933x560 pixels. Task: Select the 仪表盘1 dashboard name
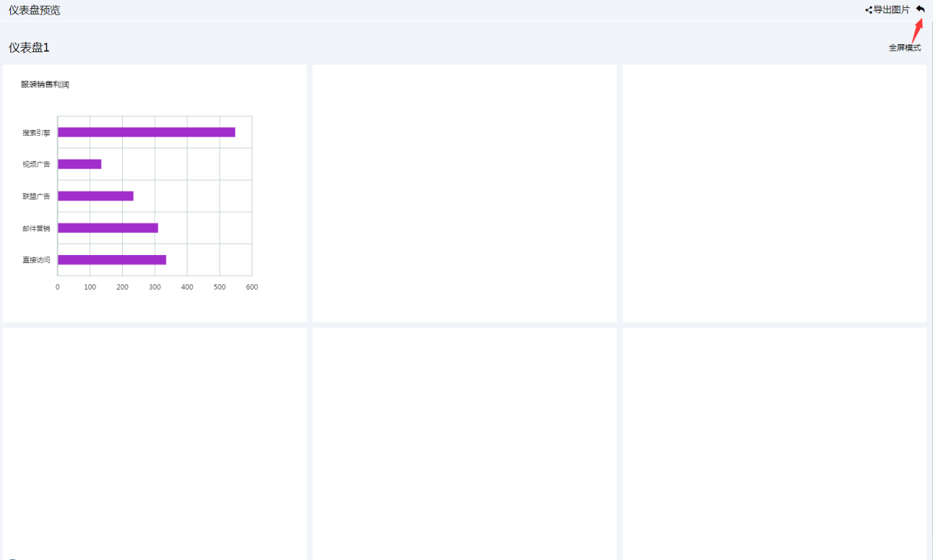(x=29, y=48)
